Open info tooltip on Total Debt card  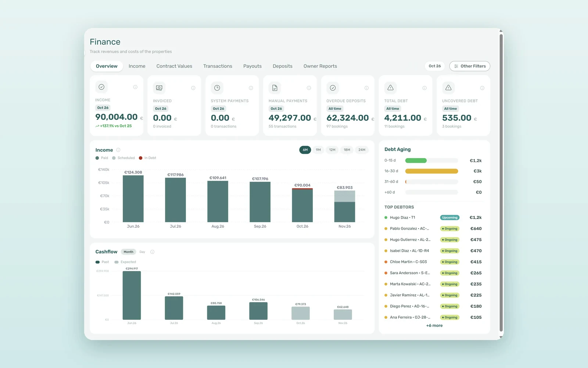coord(424,88)
